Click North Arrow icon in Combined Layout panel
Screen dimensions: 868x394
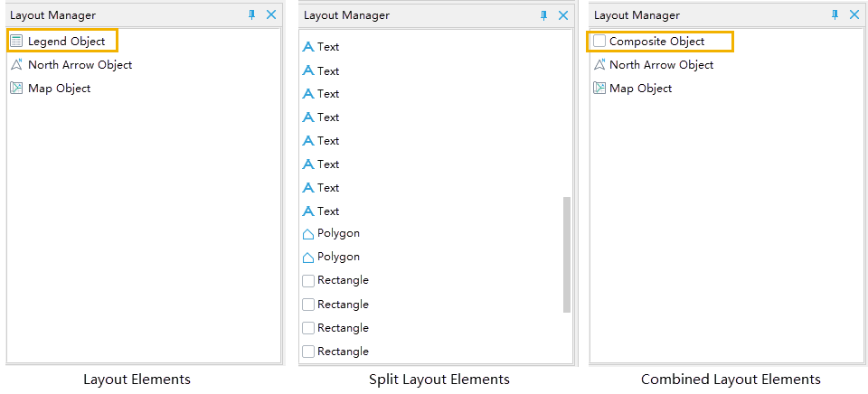click(599, 65)
